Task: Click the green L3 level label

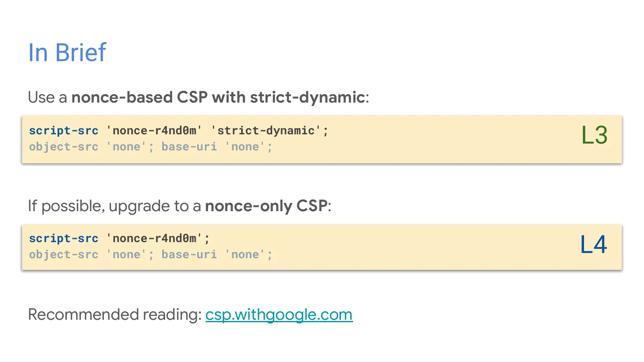Action: 594,135
